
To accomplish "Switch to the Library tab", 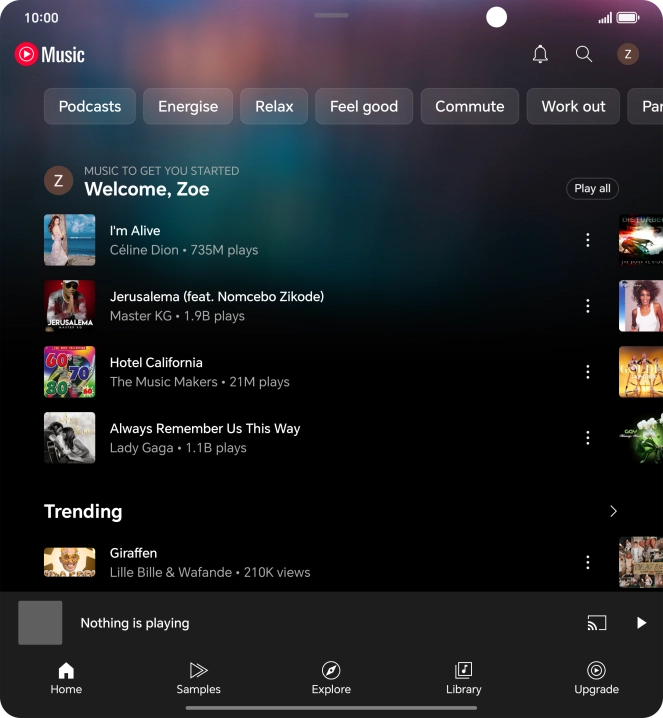I will 463,677.
